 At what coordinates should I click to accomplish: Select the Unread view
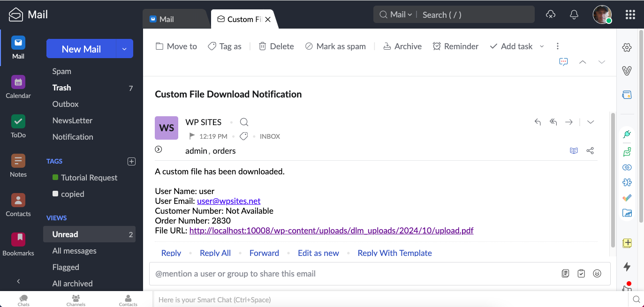click(65, 234)
